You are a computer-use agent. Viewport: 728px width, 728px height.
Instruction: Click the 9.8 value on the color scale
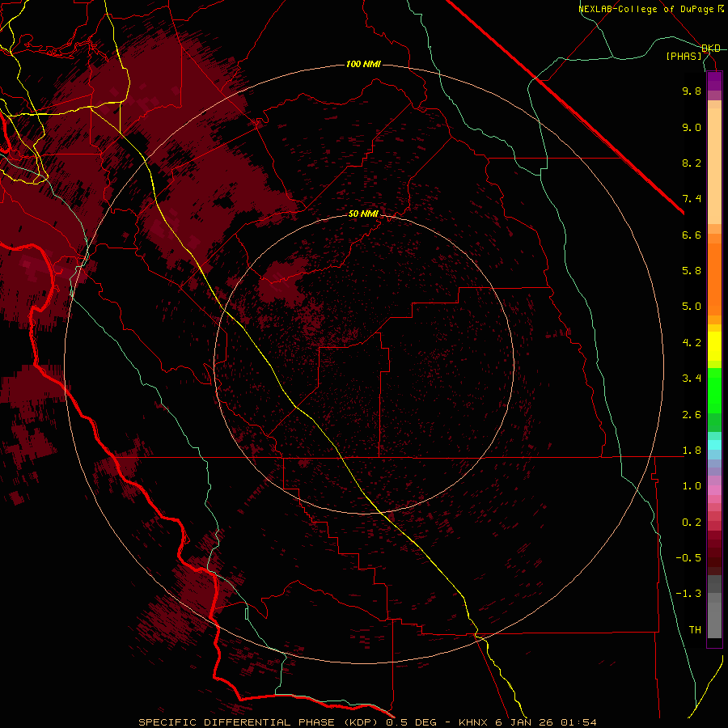click(x=692, y=91)
